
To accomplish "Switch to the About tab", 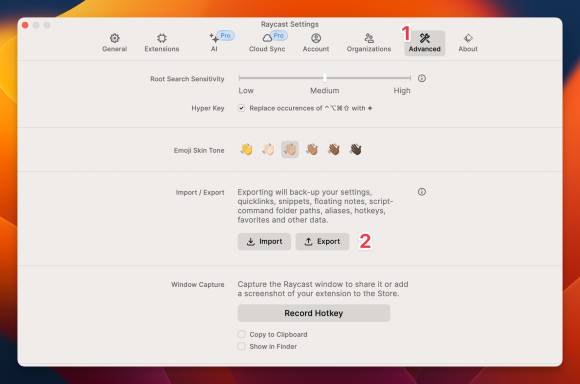I will point(468,43).
